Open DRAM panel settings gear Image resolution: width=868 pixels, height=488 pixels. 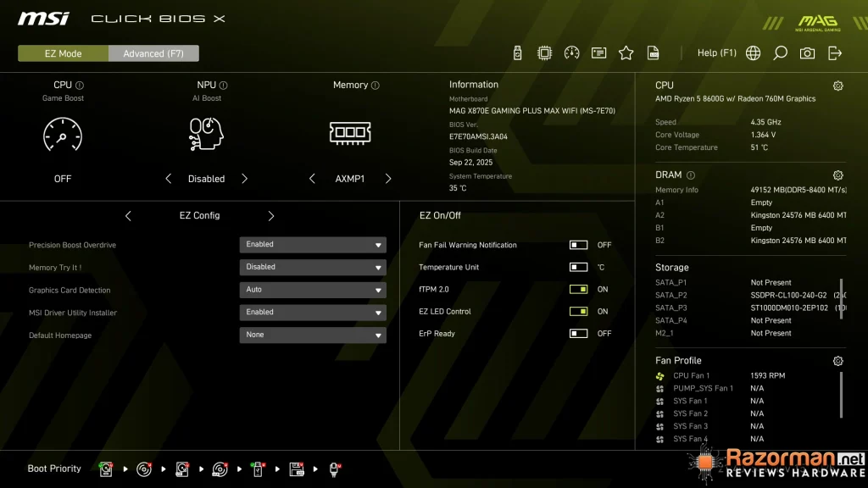[x=838, y=175]
